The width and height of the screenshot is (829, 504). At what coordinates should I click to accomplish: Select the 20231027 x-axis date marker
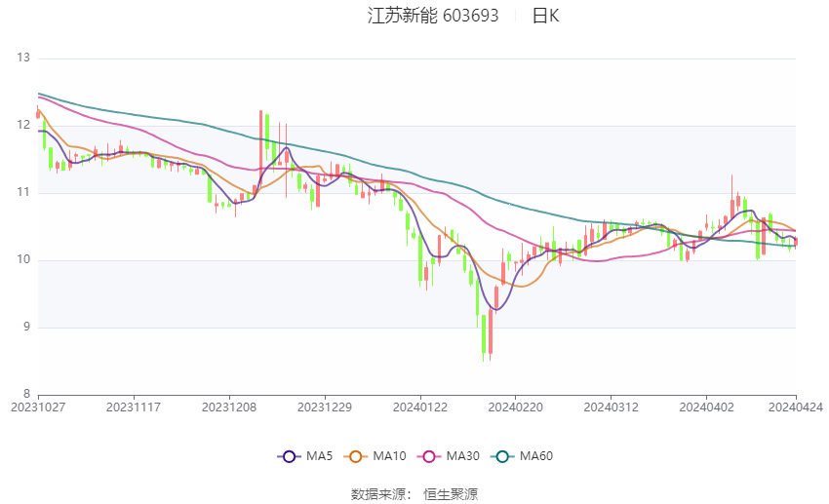click(x=38, y=407)
